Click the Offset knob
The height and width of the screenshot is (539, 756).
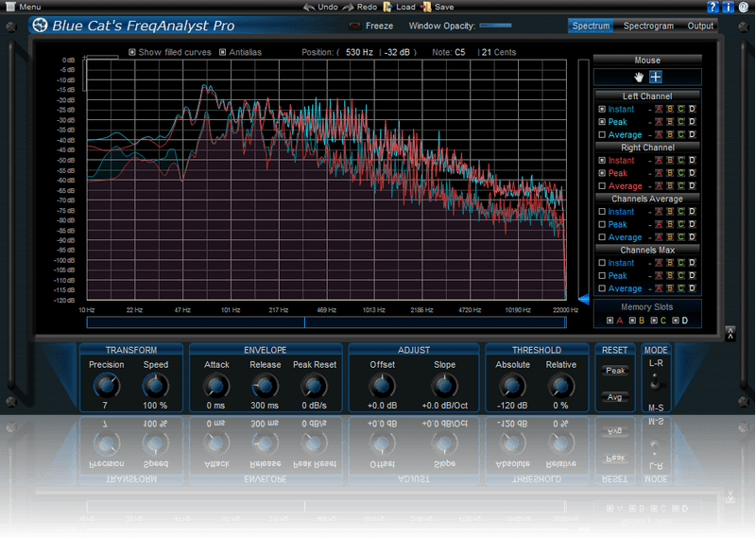[382, 386]
